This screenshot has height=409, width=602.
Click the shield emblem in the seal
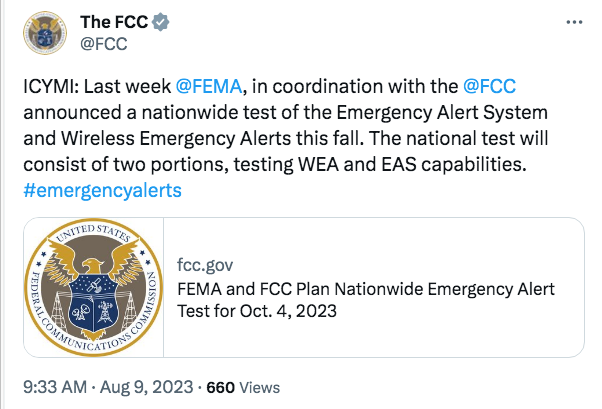93,303
